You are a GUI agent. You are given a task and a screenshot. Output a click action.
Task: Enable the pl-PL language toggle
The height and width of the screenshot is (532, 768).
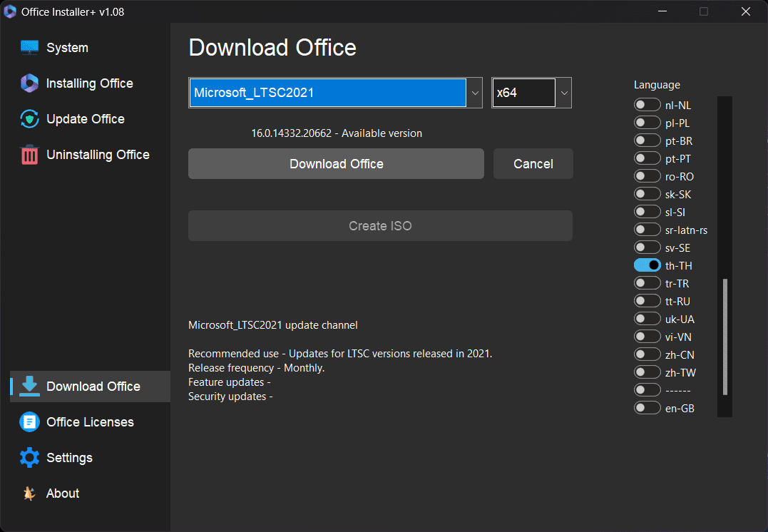pos(647,123)
